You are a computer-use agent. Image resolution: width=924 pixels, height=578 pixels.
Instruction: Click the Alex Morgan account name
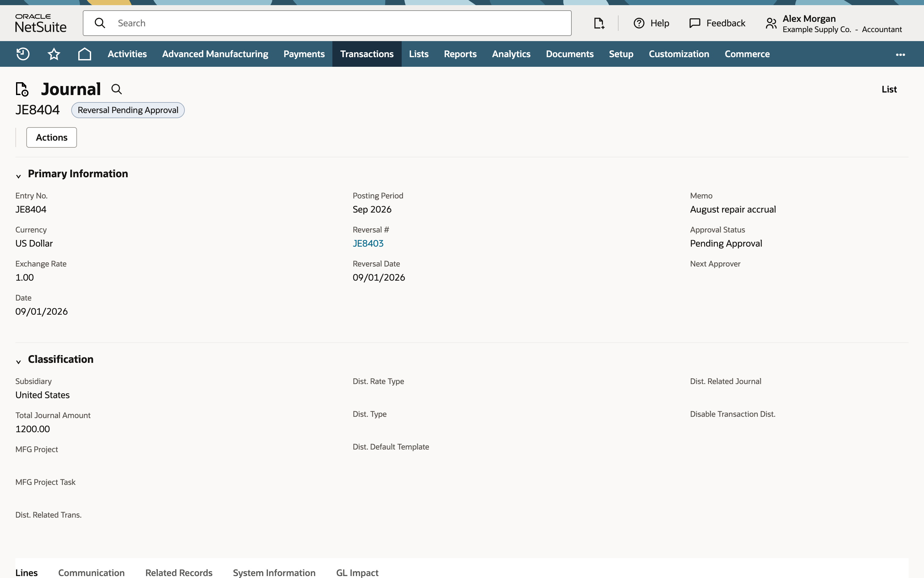coord(809,19)
